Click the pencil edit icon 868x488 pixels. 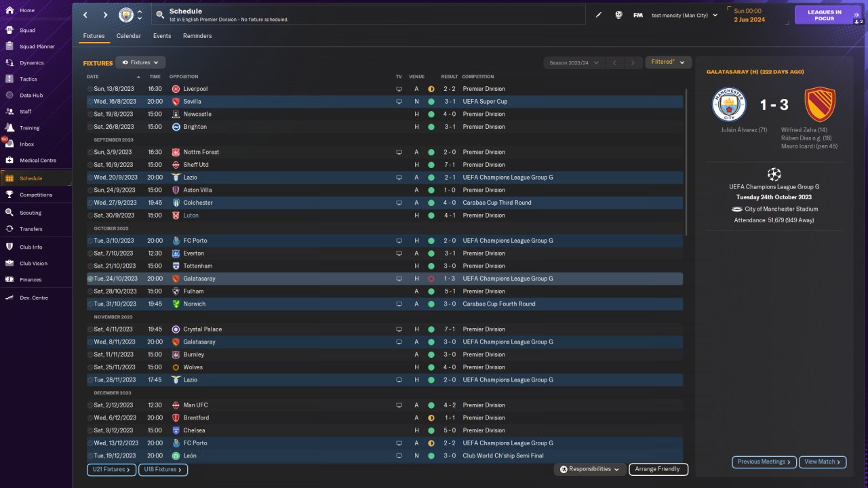(599, 15)
